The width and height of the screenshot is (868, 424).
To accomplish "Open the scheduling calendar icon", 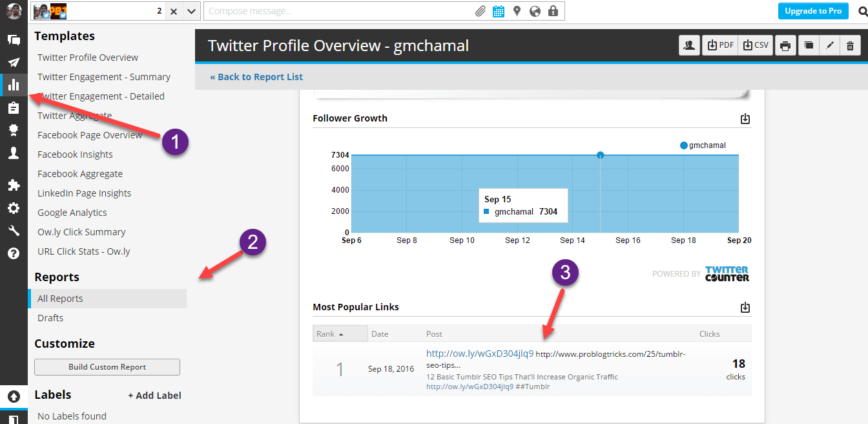I will tap(499, 11).
